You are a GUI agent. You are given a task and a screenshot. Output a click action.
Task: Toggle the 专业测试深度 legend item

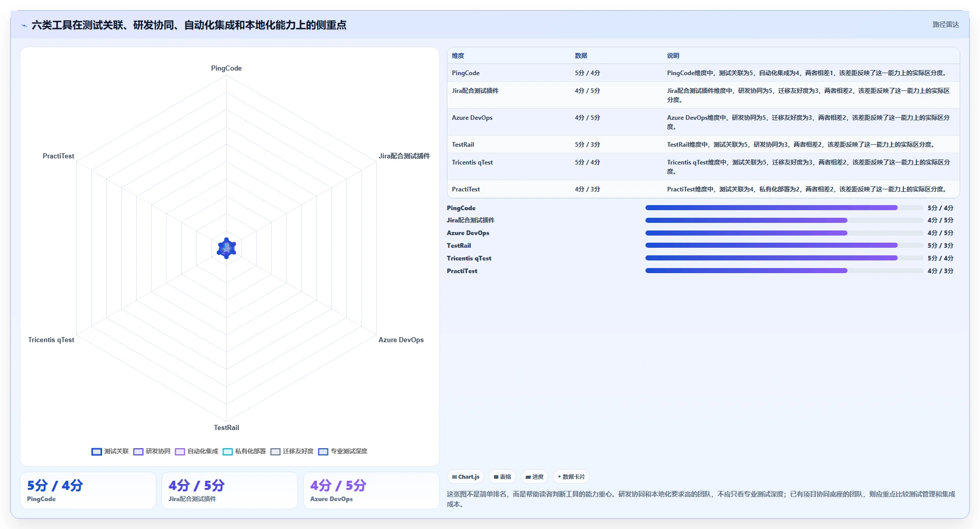pyautogui.click(x=343, y=451)
